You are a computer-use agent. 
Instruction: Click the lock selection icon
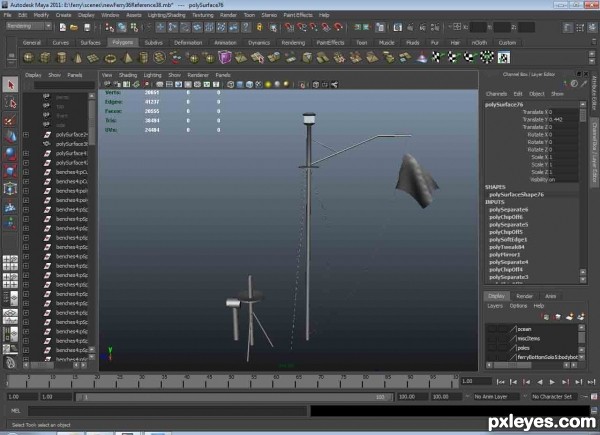coord(259,27)
